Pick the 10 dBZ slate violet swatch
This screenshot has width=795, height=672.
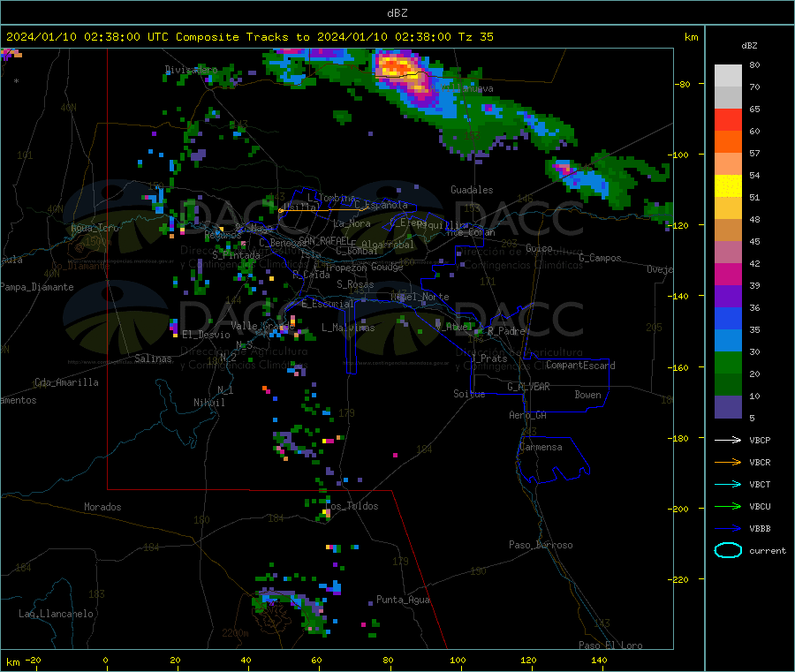click(728, 407)
